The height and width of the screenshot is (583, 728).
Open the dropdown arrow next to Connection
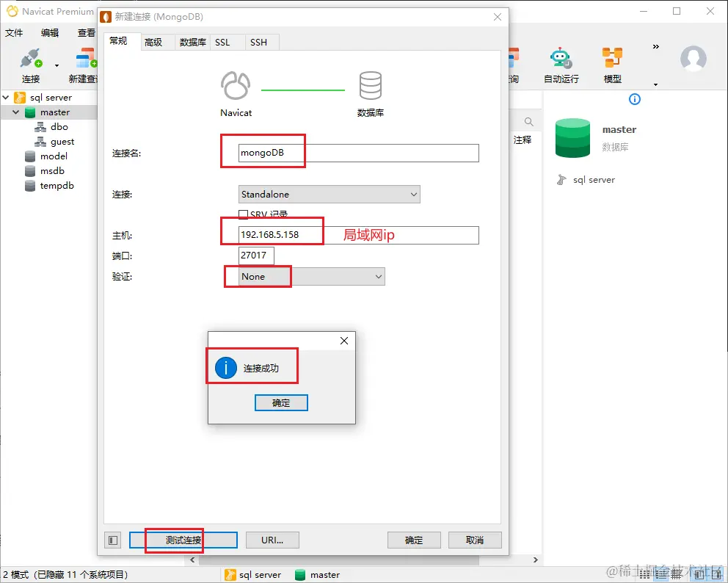57,65
